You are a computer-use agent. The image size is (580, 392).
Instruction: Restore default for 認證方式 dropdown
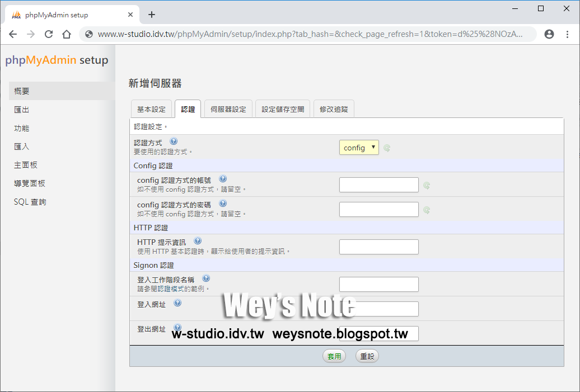coord(387,148)
